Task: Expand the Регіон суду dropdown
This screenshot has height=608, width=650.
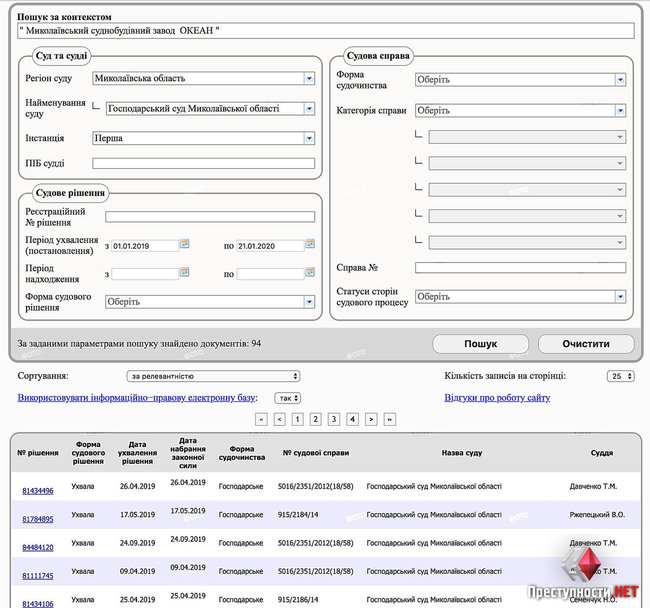Action: point(309,78)
